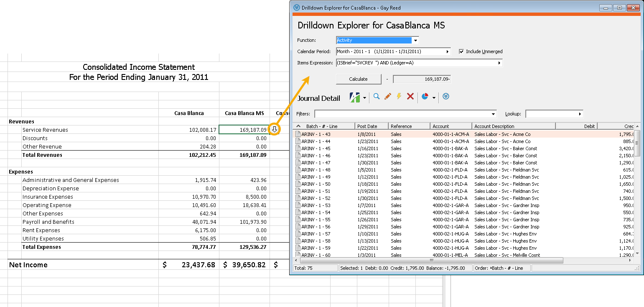Open the document icon on batch ARINV - 1 - 43
The height and width of the screenshot is (307, 644).
(x=298, y=134)
